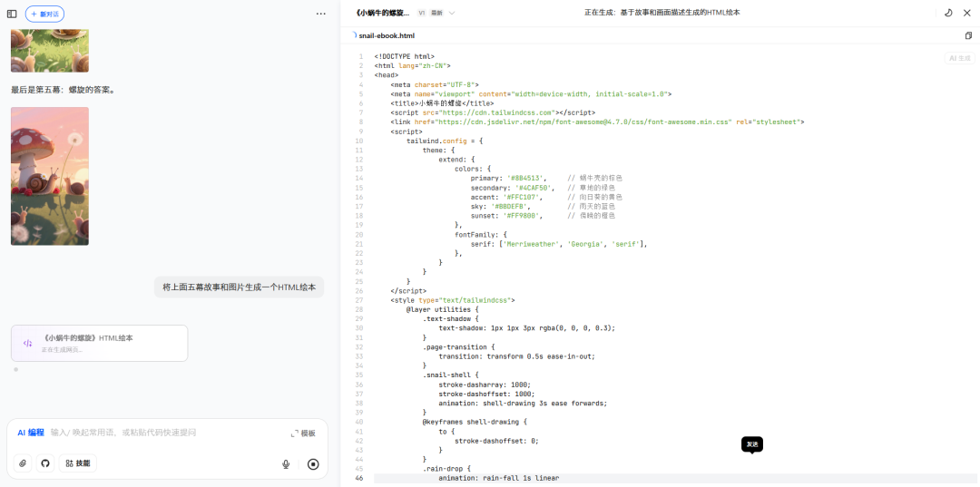Click the 《小蜗牛的螺旋... artifact title
Viewport: 980px width, 487px height.
(x=382, y=13)
